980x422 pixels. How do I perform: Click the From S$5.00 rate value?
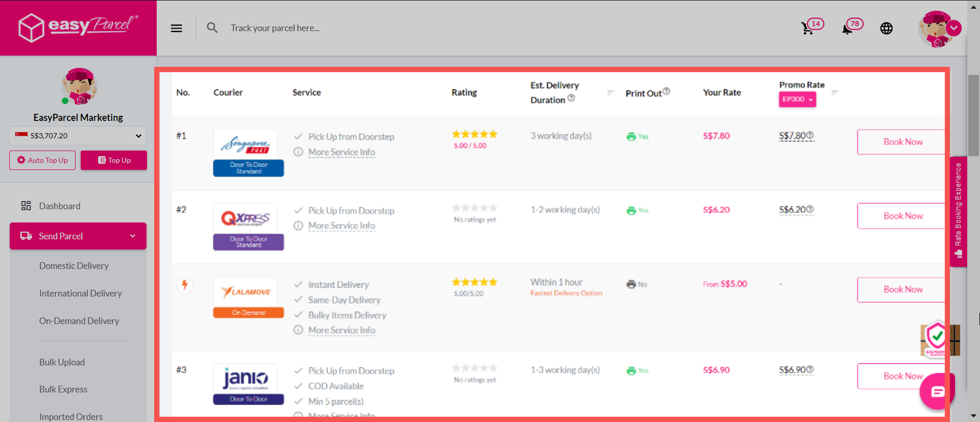coord(725,284)
